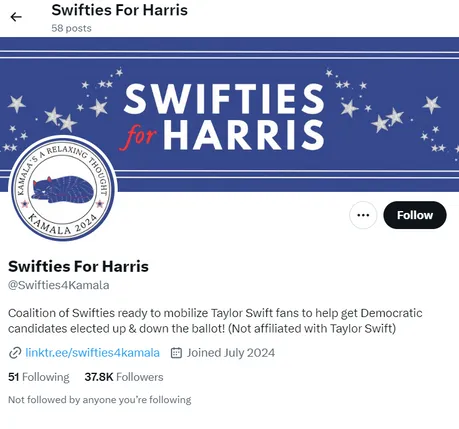459x429 pixels.
Task: Click the 58 posts count in header
Action: click(71, 28)
